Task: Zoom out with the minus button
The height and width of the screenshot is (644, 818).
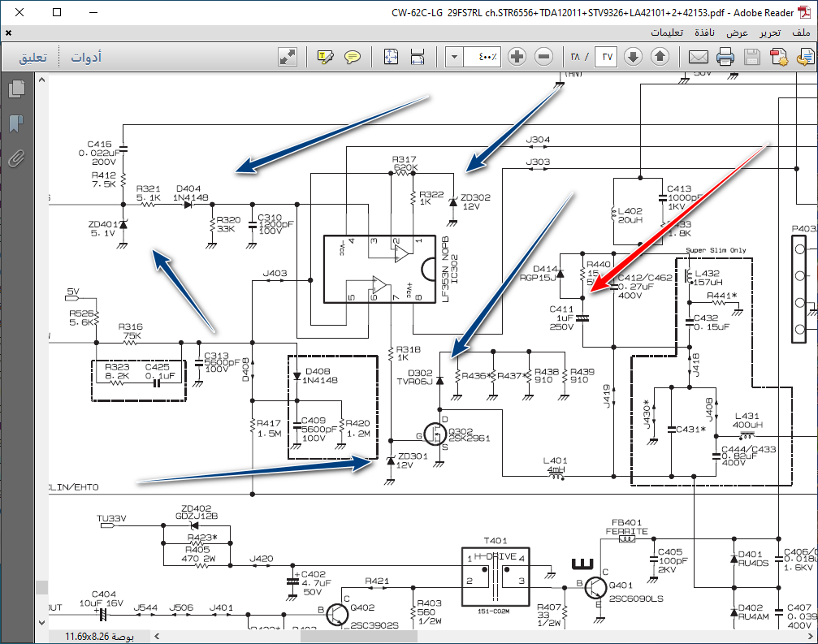Action: coord(543,56)
